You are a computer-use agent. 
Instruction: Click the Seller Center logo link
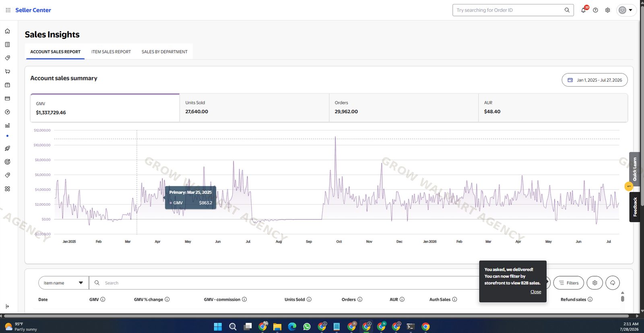33,10
